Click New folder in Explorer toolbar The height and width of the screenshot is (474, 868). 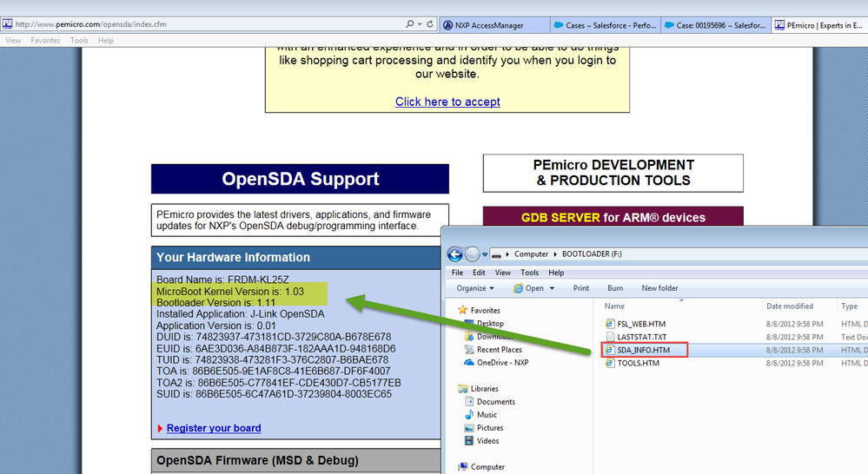coord(659,288)
